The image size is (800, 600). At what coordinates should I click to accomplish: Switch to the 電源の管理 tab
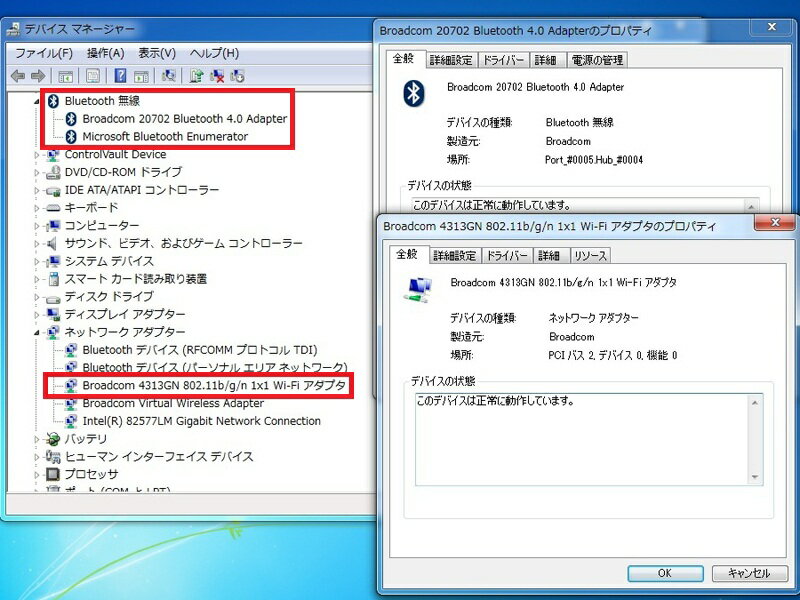tap(597, 60)
